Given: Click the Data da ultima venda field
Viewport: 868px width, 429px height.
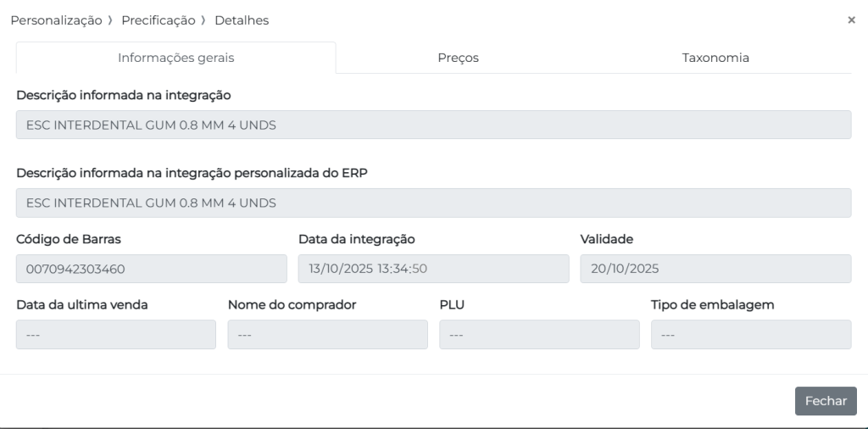Looking at the screenshot, I should [116, 335].
